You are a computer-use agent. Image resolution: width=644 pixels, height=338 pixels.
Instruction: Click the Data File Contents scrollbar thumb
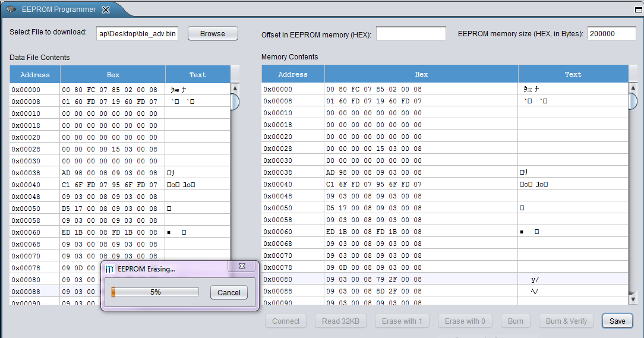click(x=235, y=102)
